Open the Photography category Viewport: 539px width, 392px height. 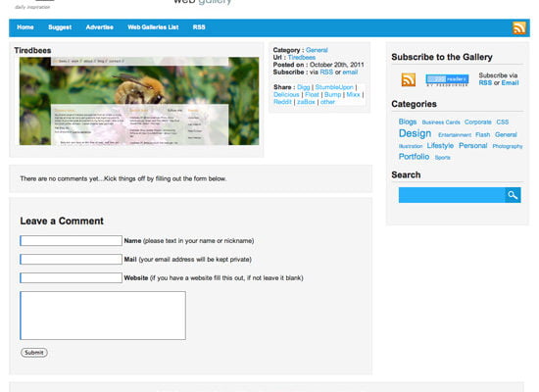tap(508, 146)
